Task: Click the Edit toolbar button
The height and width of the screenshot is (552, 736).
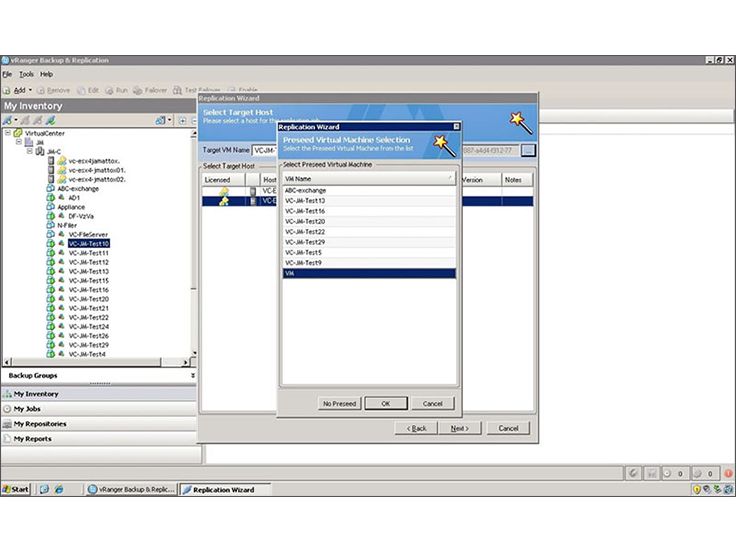Action: coord(88,90)
